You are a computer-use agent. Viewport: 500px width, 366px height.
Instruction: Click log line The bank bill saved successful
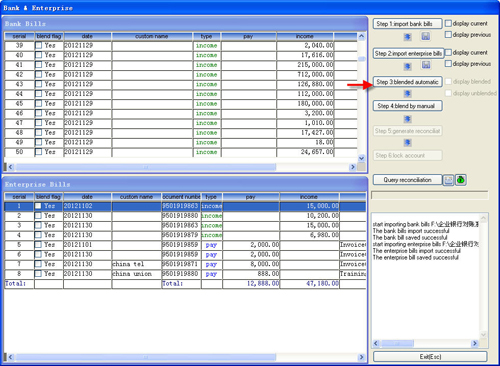[410, 238]
